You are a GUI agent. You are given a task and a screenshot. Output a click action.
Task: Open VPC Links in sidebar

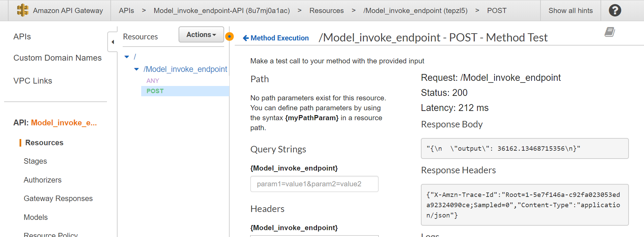pyautogui.click(x=33, y=81)
